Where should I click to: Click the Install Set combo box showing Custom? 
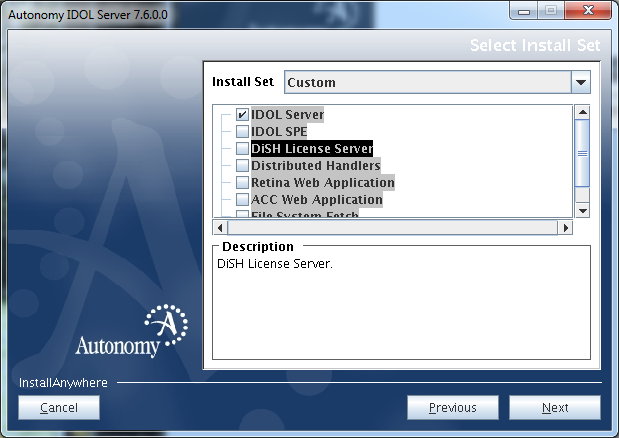(x=437, y=82)
